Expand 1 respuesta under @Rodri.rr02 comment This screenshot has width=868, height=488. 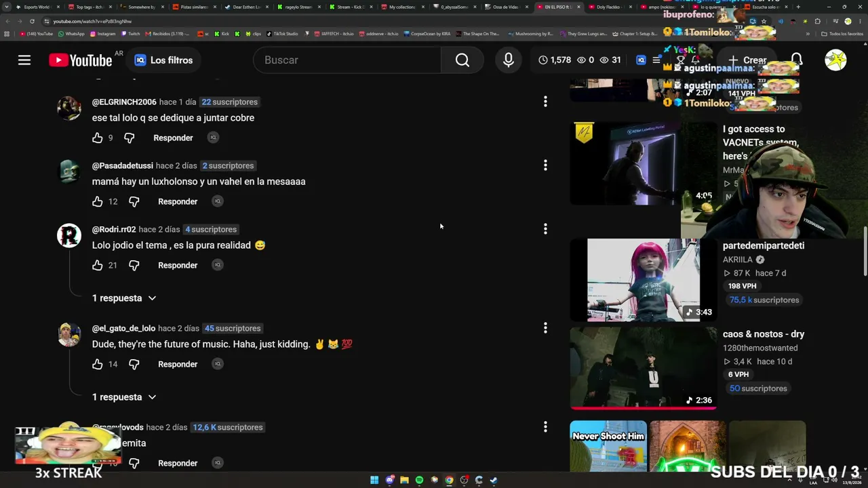click(x=124, y=298)
